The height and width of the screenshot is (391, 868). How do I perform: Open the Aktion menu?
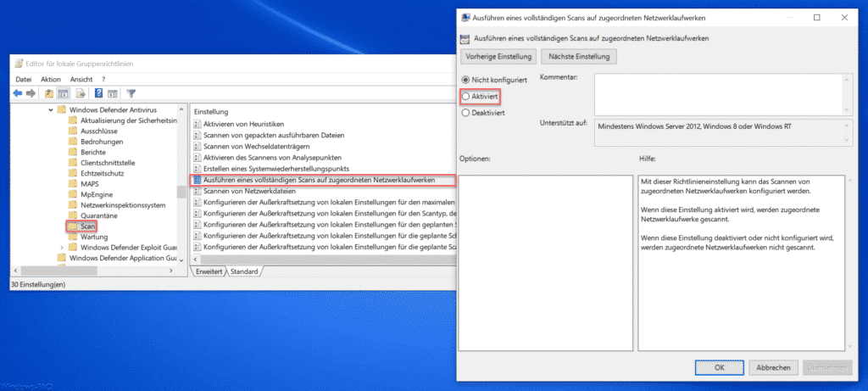(50, 79)
